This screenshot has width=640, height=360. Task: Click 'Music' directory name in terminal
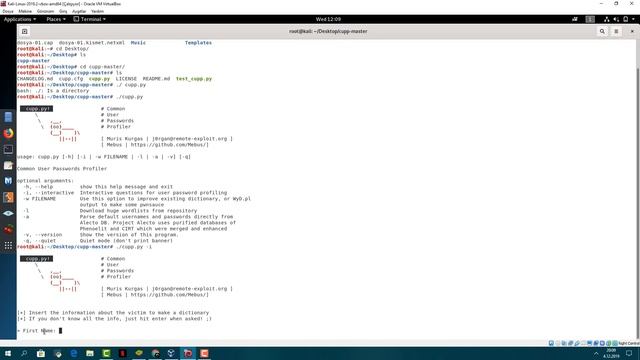pos(138,42)
